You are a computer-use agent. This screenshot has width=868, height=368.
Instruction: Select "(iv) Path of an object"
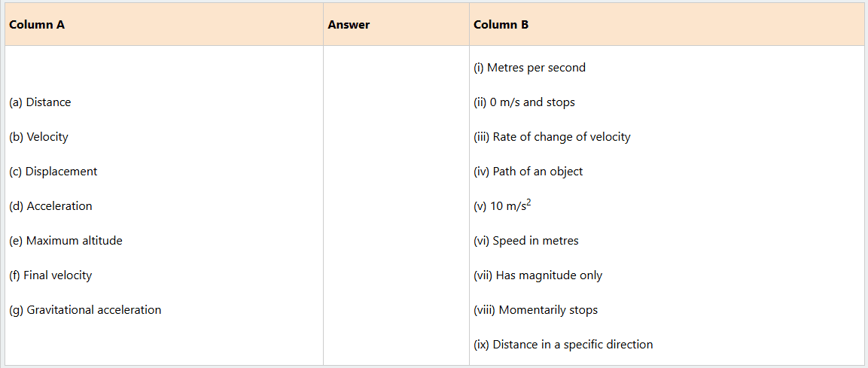[x=528, y=172]
